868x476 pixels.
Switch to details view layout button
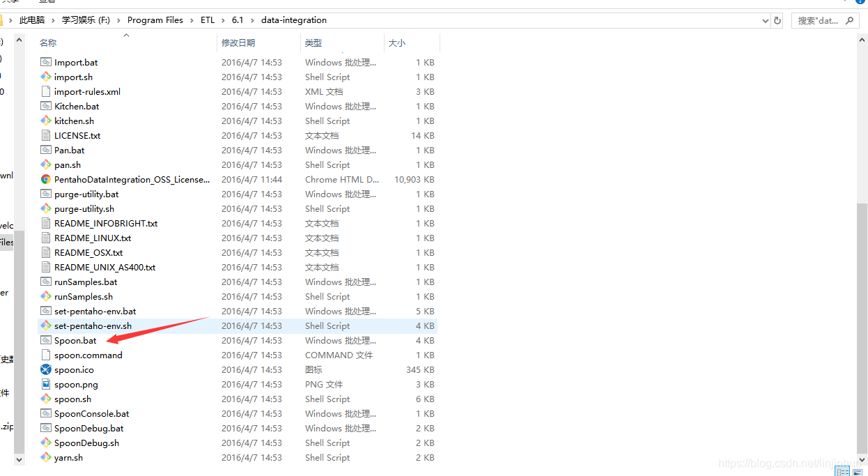coord(842,471)
